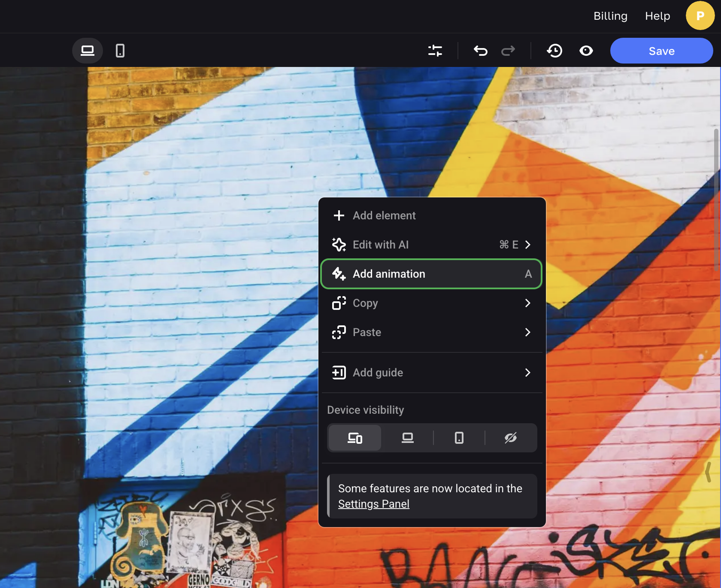Image resolution: width=721 pixels, height=588 pixels.
Task: Show element on desktop only
Action: (x=407, y=438)
